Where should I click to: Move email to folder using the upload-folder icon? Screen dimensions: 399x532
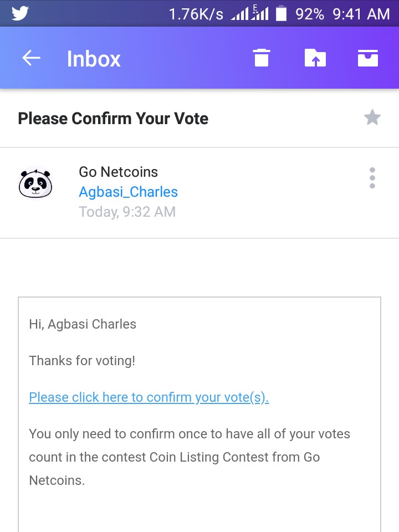[x=315, y=58]
